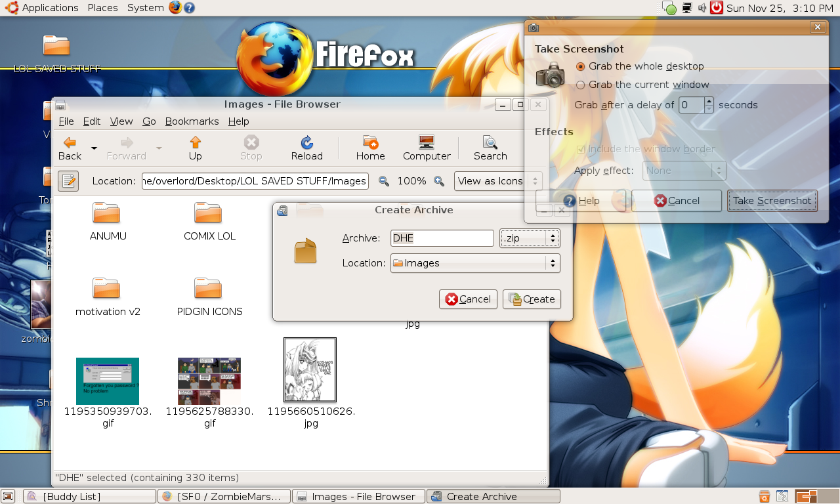Image resolution: width=840 pixels, height=504 pixels.
Task: Click the clock showing Sun Nov 25
Action: pos(780,8)
